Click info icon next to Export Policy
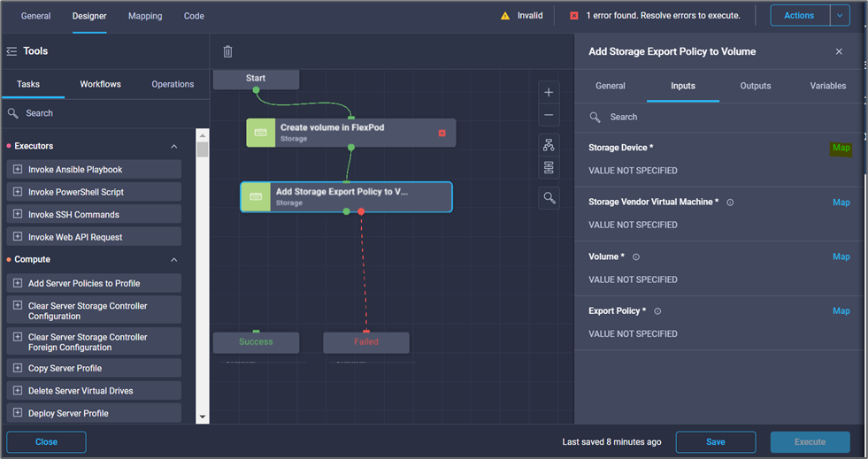This screenshot has width=868, height=459. [x=657, y=311]
